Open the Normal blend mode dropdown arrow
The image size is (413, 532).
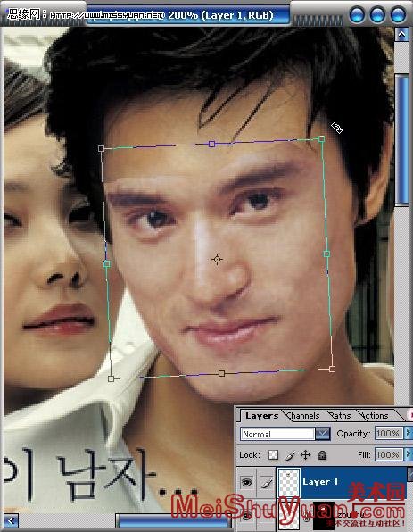pos(323,434)
